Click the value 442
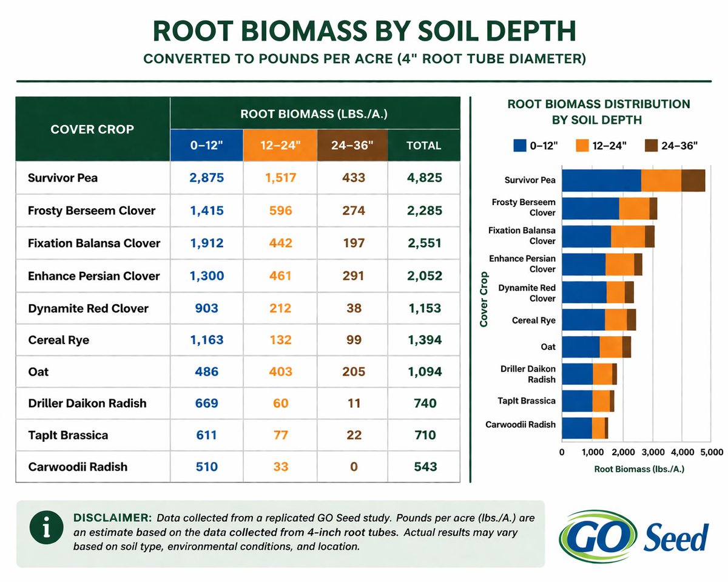Viewport: 728px width, 582px height. 279,243
